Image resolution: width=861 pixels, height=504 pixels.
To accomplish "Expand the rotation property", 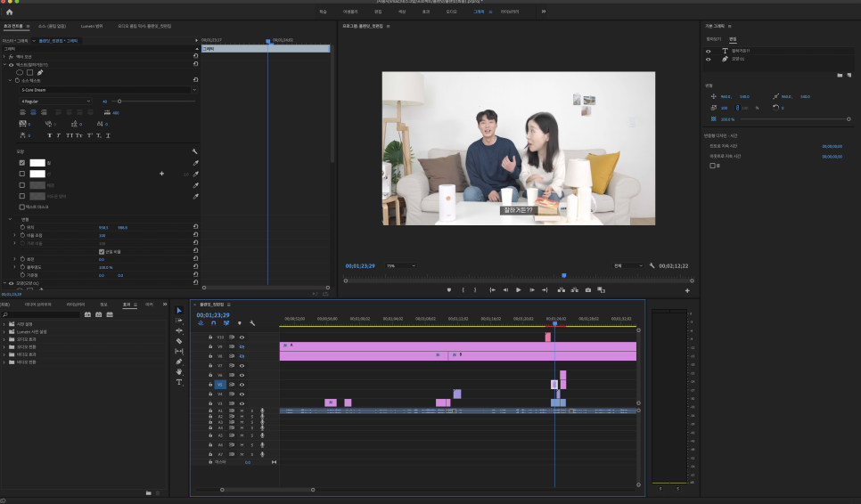I will coord(15,259).
